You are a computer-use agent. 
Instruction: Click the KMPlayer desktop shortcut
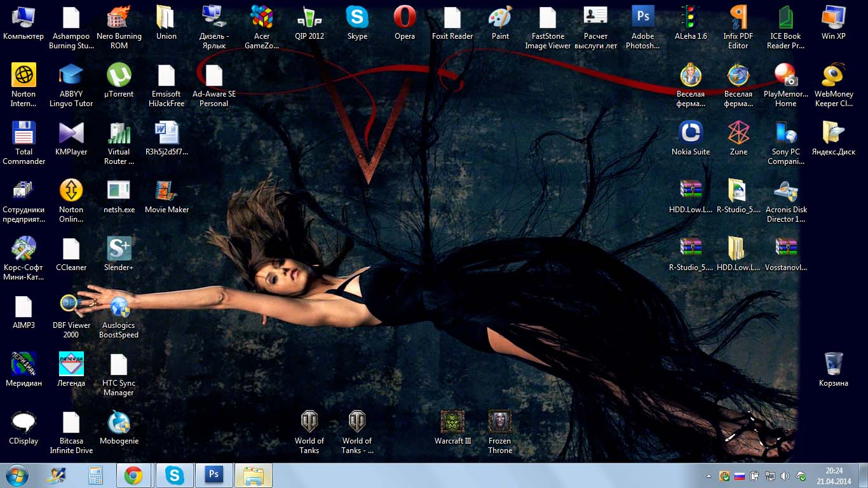(71, 133)
